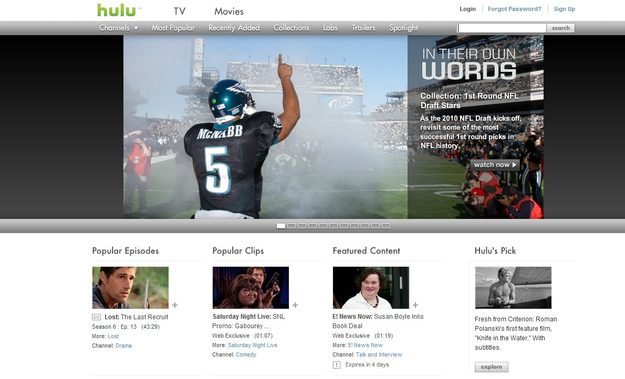Go to the Most Popular tab

click(x=173, y=28)
